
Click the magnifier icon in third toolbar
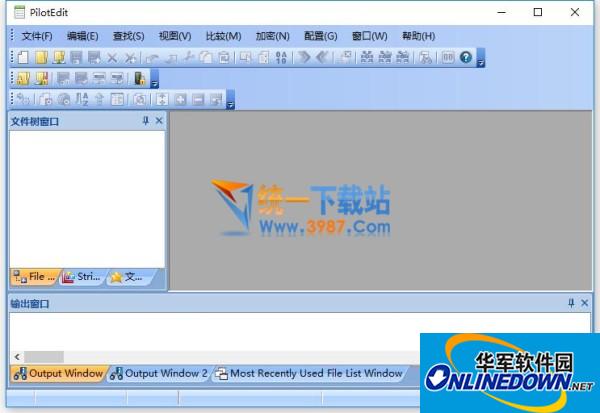[x=139, y=100]
